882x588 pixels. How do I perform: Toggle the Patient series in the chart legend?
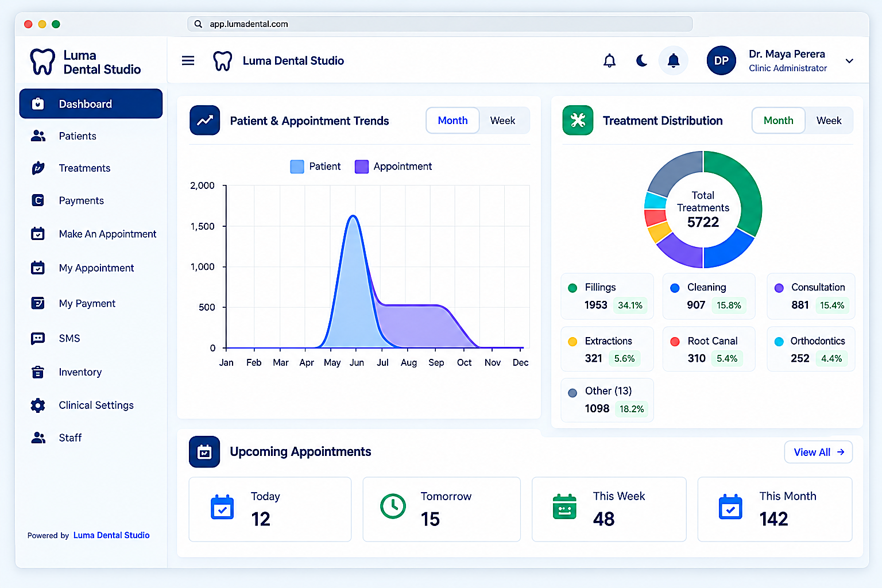(x=315, y=167)
